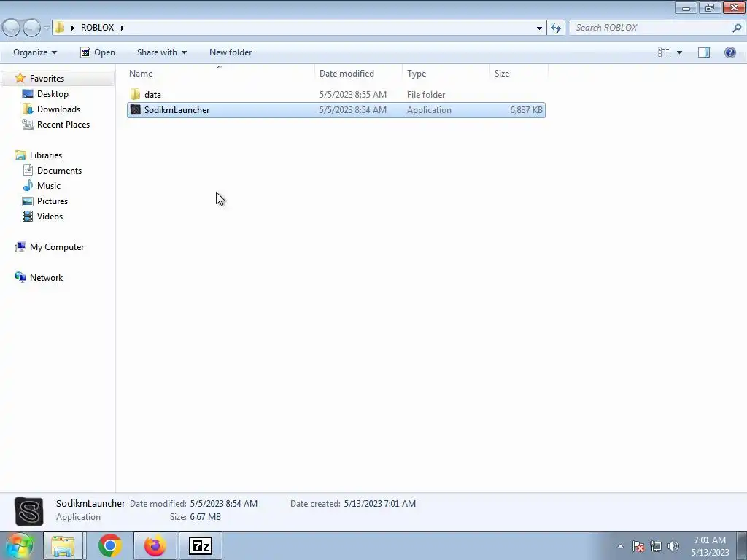Viewport: 747px width, 560px height.
Task: Open the Organize menu
Action: coord(35,52)
